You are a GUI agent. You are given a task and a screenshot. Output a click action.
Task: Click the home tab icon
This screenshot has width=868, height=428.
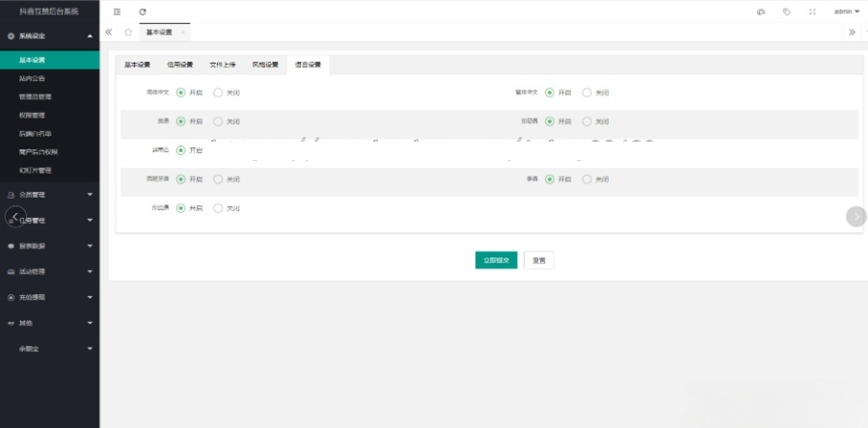[128, 32]
